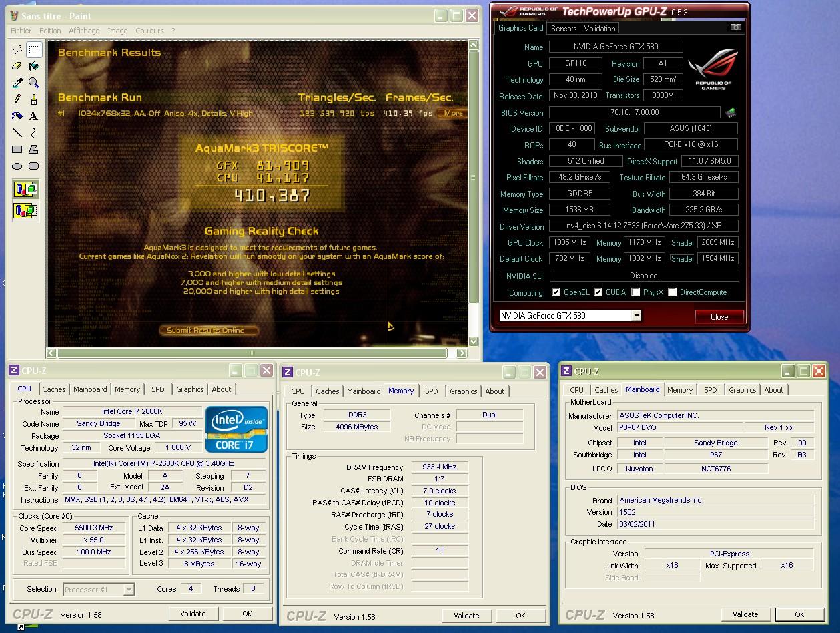Image resolution: width=840 pixels, height=633 pixels.
Task: Click the GPU Clock 1005 MHz value
Action: coord(571,242)
